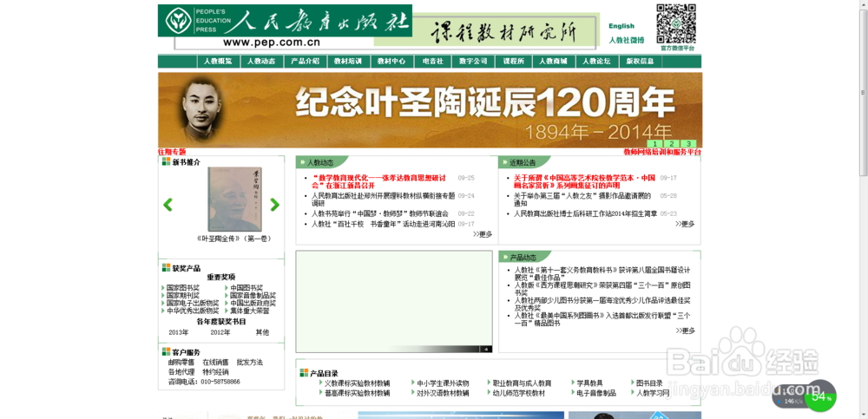Screen dimensions: 868x419
Task: Switch to the English site
Action: tap(621, 26)
